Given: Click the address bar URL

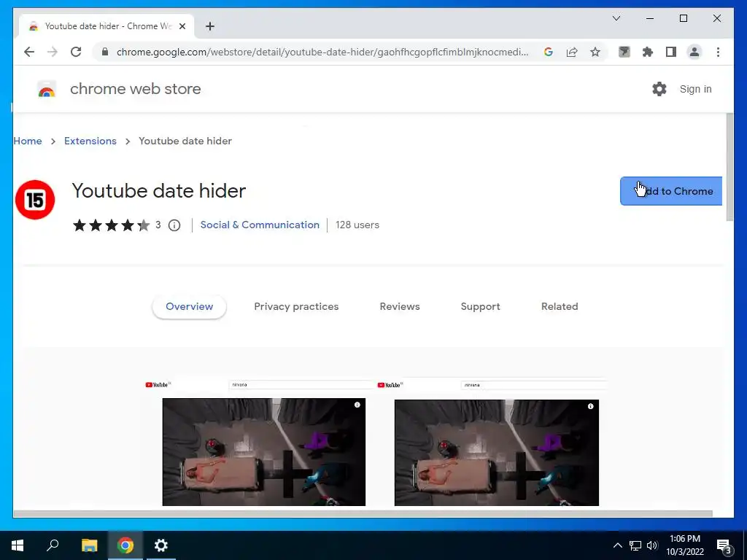Looking at the screenshot, I should pos(322,52).
